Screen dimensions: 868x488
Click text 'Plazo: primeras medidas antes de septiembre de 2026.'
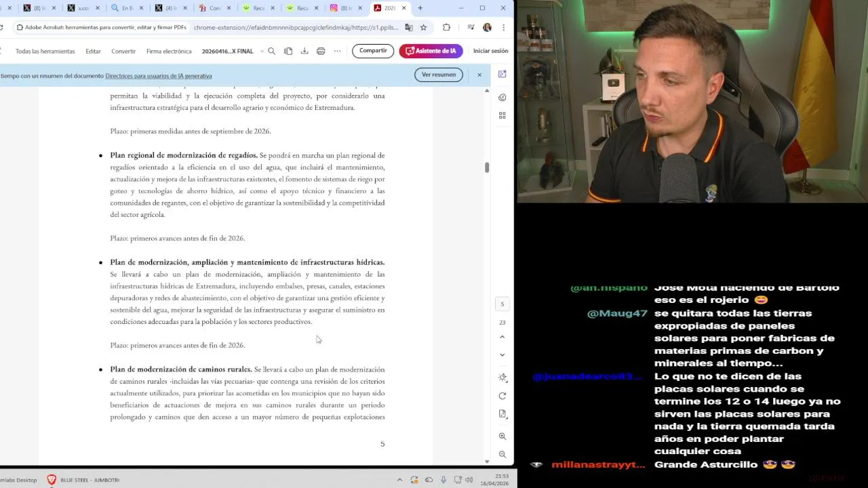pyautogui.click(x=191, y=131)
